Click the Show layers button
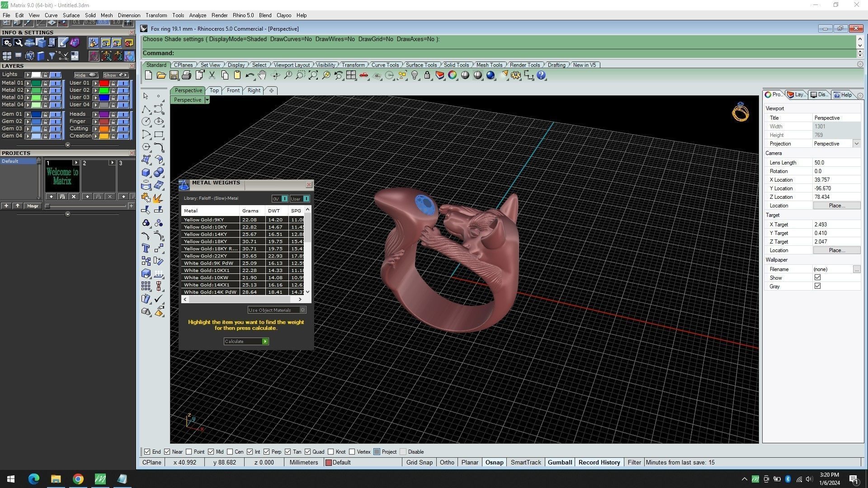 pyautogui.click(x=115, y=75)
